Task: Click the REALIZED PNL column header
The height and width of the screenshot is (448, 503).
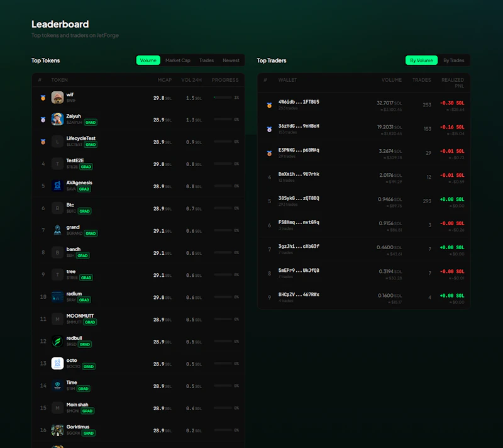Action: [x=453, y=83]
